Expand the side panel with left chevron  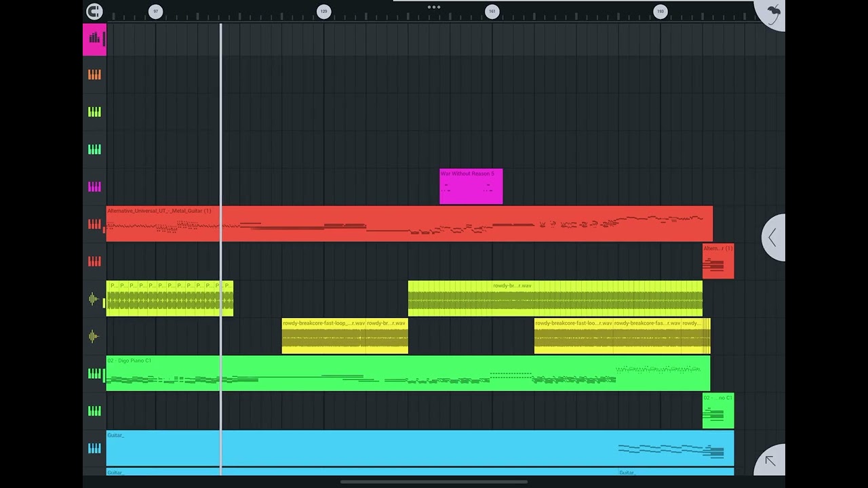[x=773, y=237]
